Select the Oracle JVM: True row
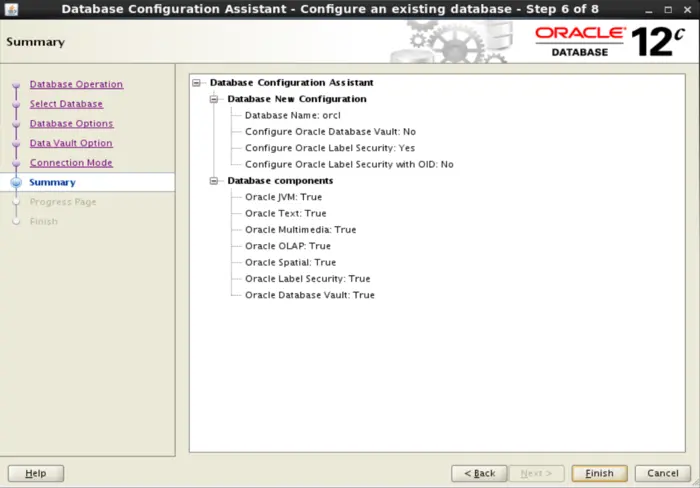Screen dimensions: 700x488 [283, 197]
